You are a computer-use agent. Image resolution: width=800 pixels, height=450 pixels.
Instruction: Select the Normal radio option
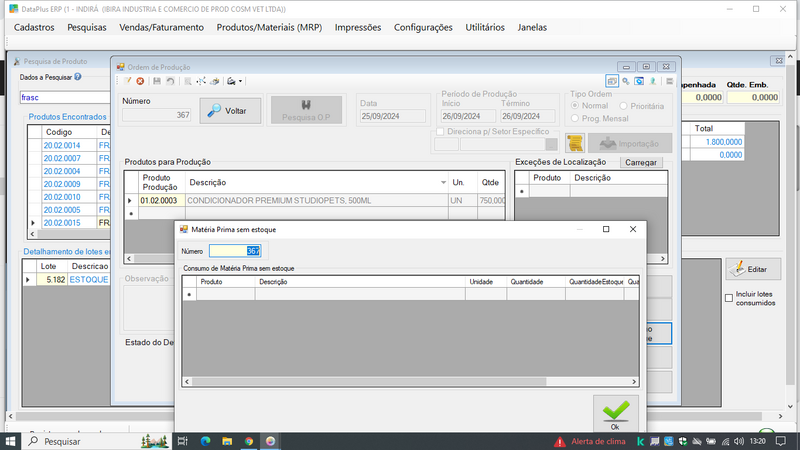pyautogui.click(x=575, y=106)
